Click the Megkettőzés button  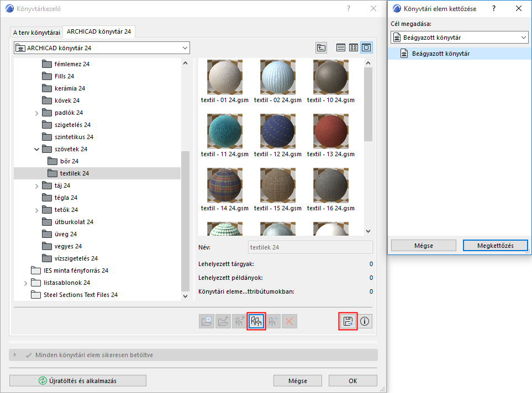point(496,246)
